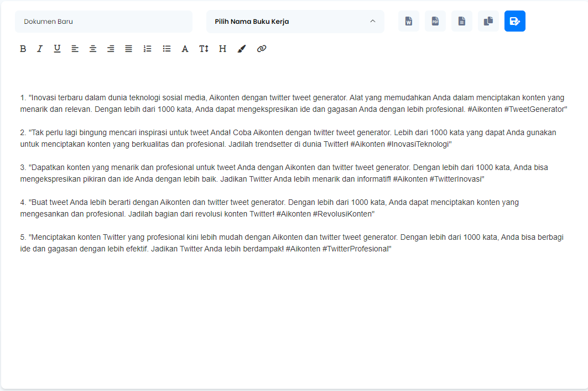
Task: Click the chevron on the workbook selector
Action: [x=373, y=21]
